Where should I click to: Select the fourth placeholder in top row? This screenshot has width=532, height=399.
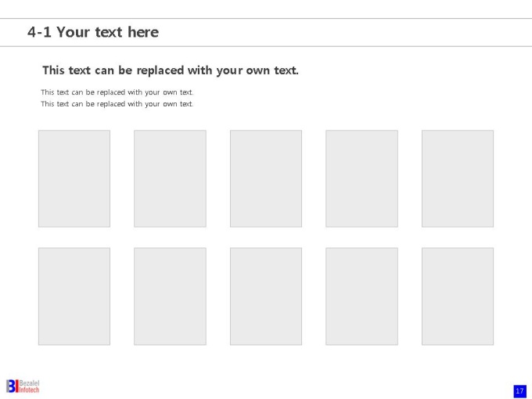coord(361,178)
